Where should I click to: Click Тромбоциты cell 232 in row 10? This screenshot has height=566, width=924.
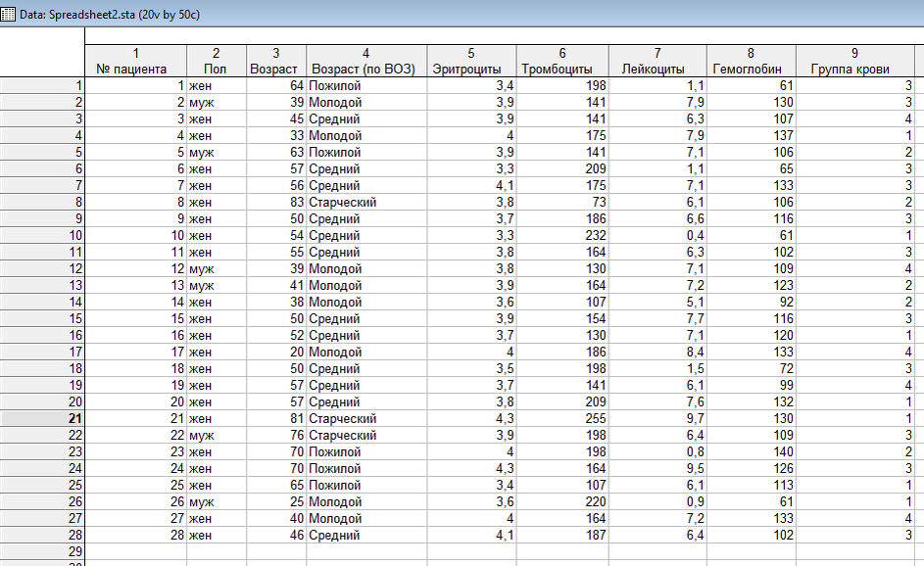coord(562,235)
